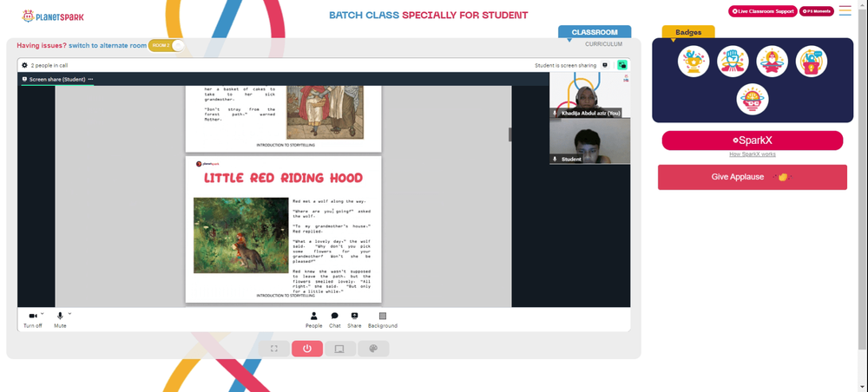Expand microphone options arrow
The width and height of the screenshot is (868, 392).
(x=69, y=313)
